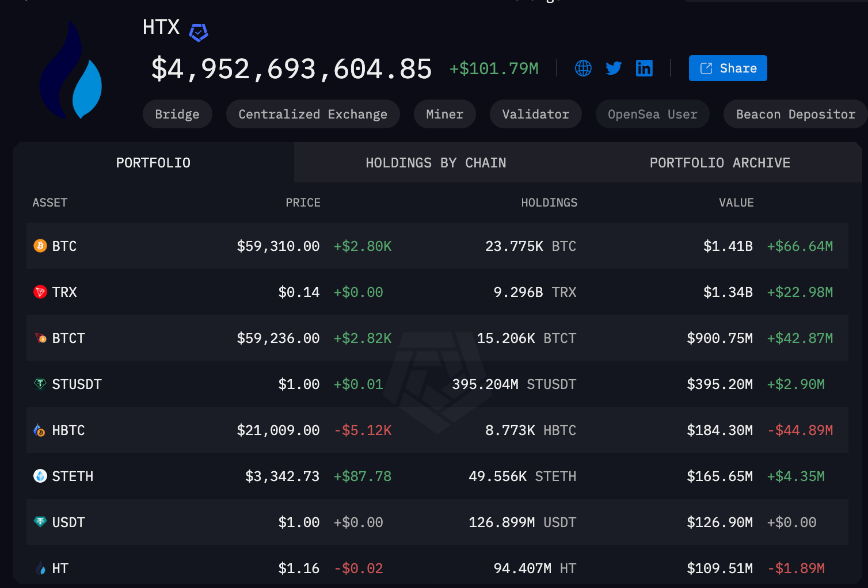Click the HBTC price $21,009.00
868x588 pixels.
279,430
